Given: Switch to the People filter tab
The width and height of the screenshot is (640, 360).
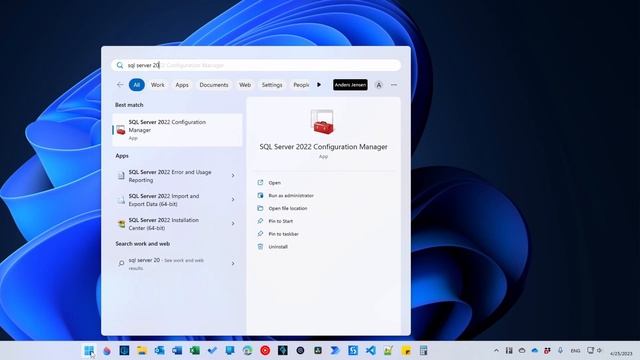Looking at the screenshot, I should [301, 85].
